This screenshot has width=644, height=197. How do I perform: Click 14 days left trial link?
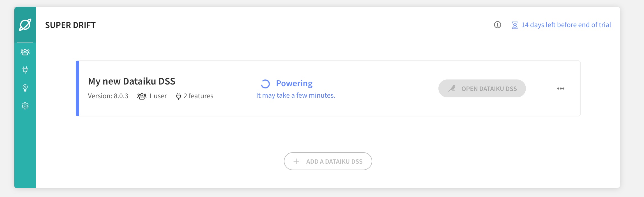coord(566,25)
